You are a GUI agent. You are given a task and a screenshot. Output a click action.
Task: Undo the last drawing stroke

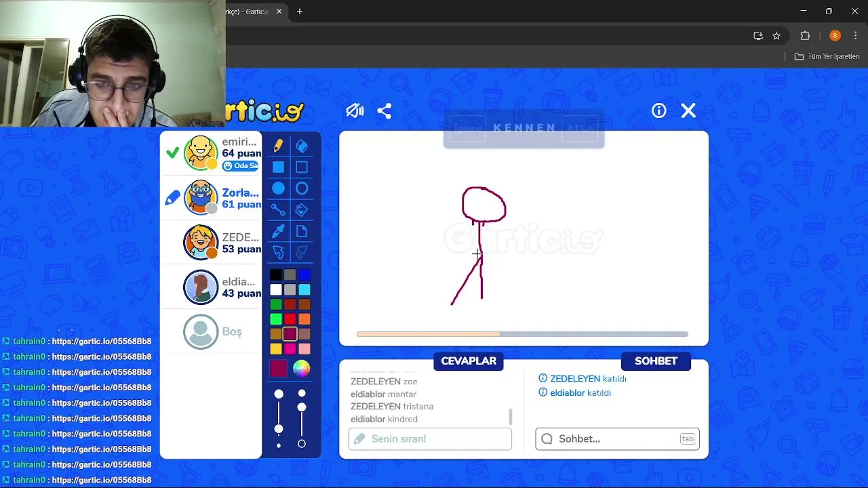[278, 252]
